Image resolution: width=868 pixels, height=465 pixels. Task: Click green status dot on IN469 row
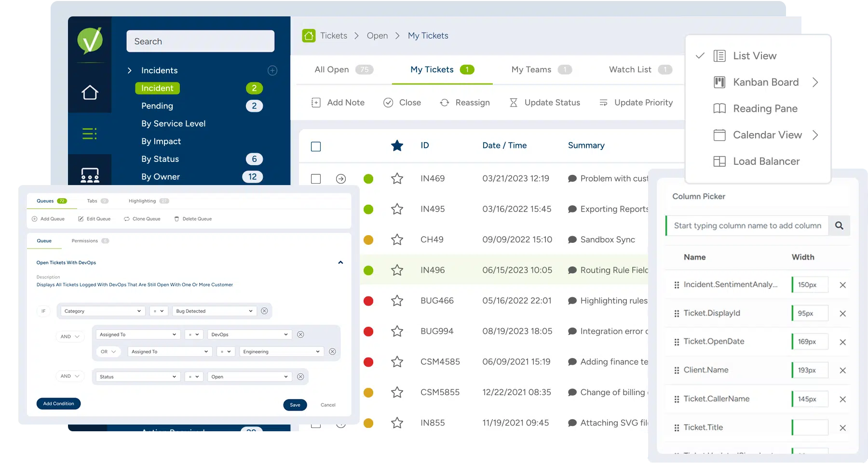coord(368,179)
